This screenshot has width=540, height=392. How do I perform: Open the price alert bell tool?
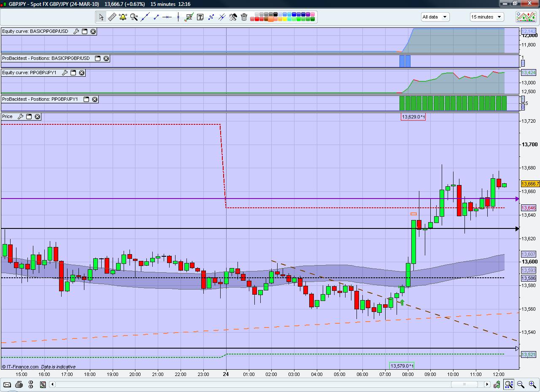tap(123, 17)
